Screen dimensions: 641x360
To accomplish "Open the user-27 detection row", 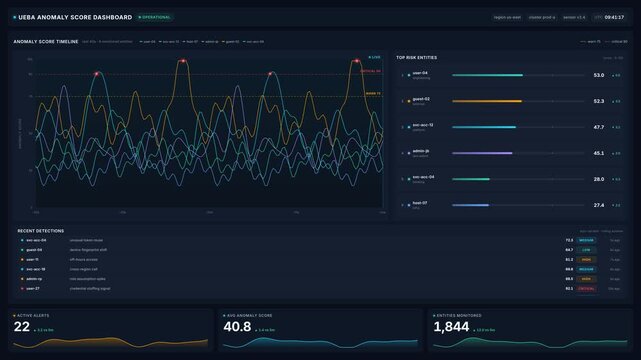I will pyautogui.click(x=321, y=288).
